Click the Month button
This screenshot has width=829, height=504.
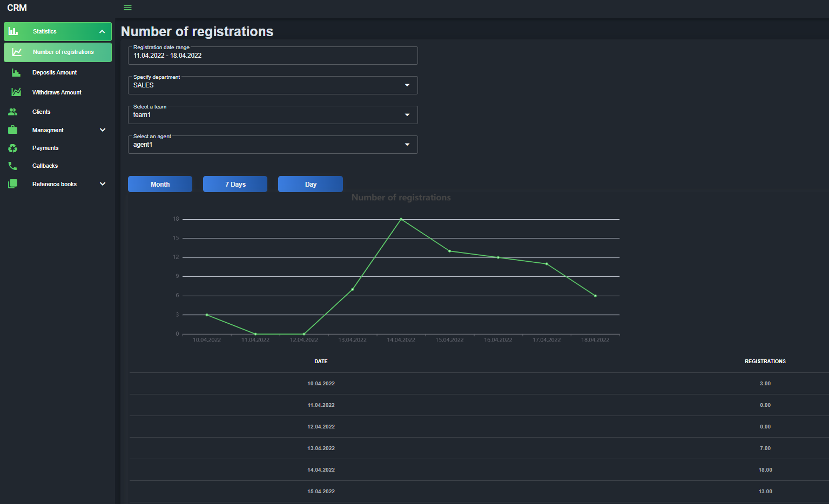[x=160, y=184]
